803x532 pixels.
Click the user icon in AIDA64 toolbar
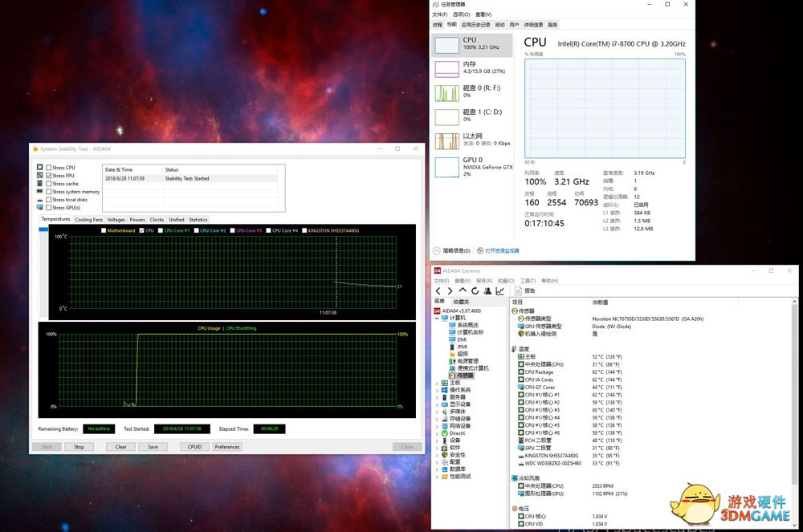487,291
